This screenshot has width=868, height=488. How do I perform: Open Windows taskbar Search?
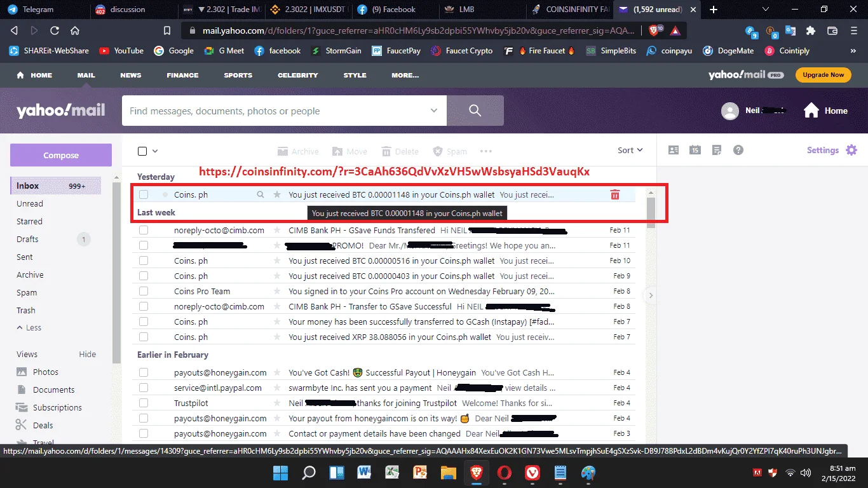(308, 473)
